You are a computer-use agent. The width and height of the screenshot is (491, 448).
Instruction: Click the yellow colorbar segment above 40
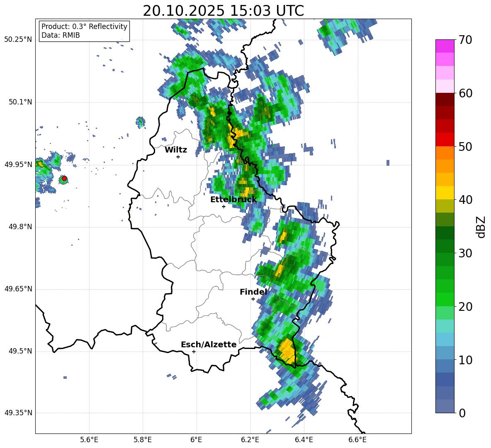click(445, 193)
